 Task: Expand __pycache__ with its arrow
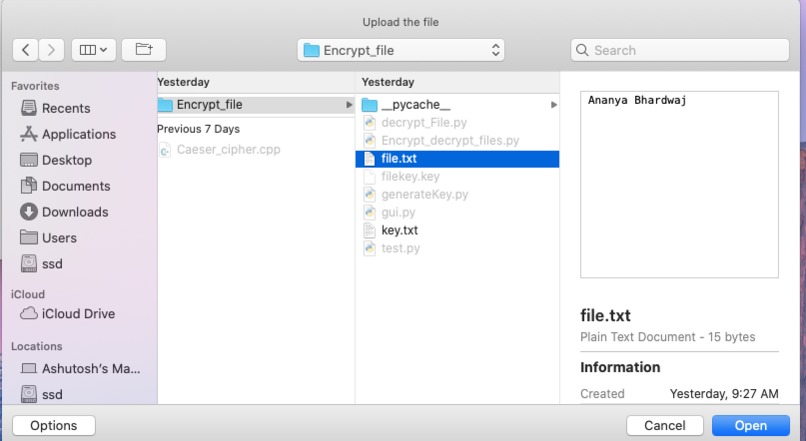554,105
